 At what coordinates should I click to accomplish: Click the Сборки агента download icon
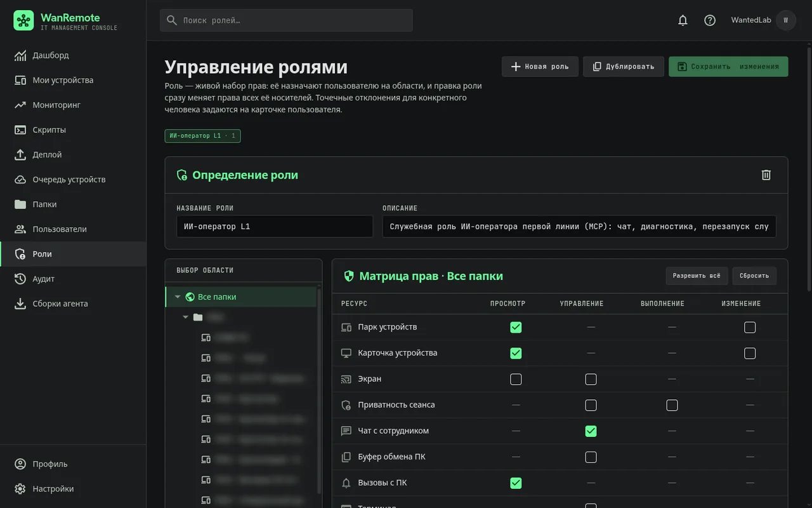click(20, 304)
